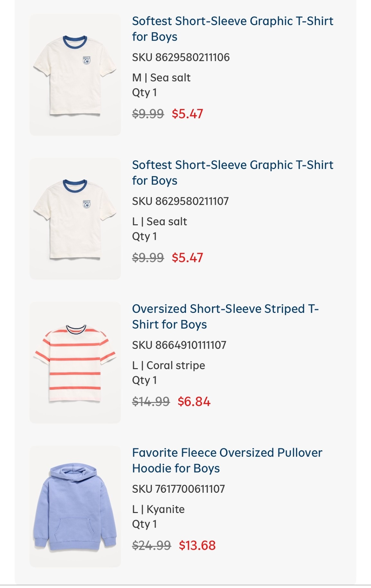
Task: Click the M | Sea salt variant text
Action: tap(161, 77)
